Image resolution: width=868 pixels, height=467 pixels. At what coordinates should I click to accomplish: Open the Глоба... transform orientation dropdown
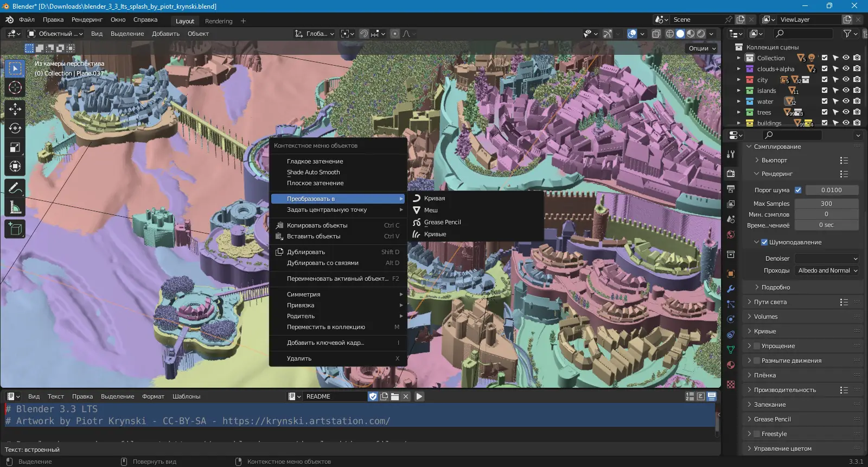click(x=314, y=34)
